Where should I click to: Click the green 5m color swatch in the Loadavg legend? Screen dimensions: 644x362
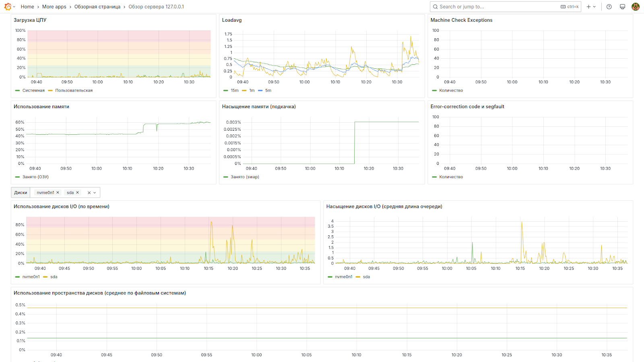(260, 90)
